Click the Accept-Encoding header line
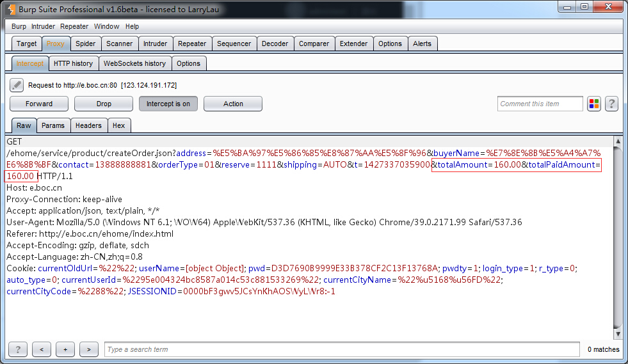Viewport: 628px width, 364px height. click(77, 245)
